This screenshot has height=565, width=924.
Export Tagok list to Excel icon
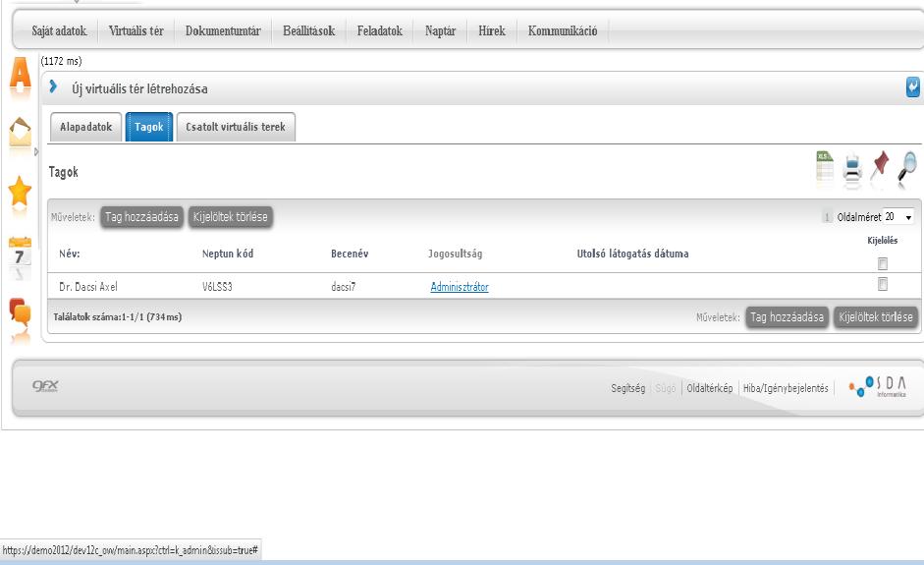click(825, 165)
